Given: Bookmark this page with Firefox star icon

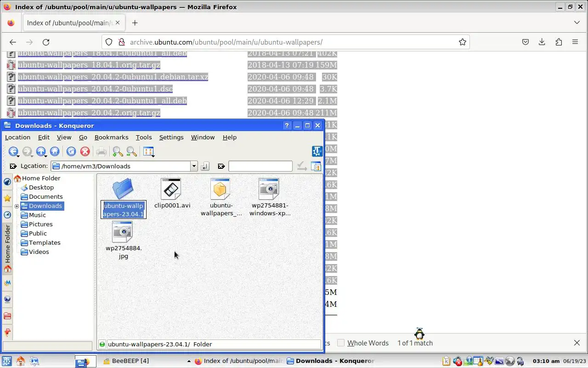Looking at the screenshot, I should pos(462,42).
